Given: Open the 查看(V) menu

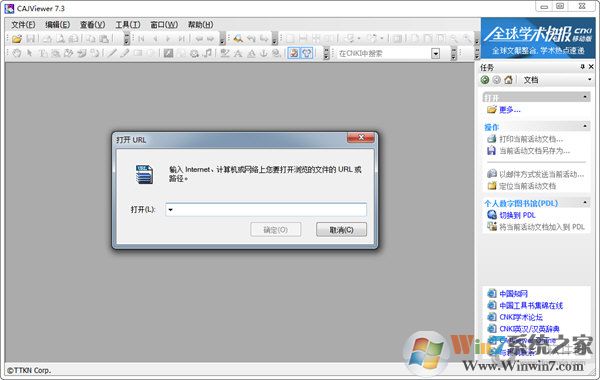Looking at the screenshot, I should 92,25.
